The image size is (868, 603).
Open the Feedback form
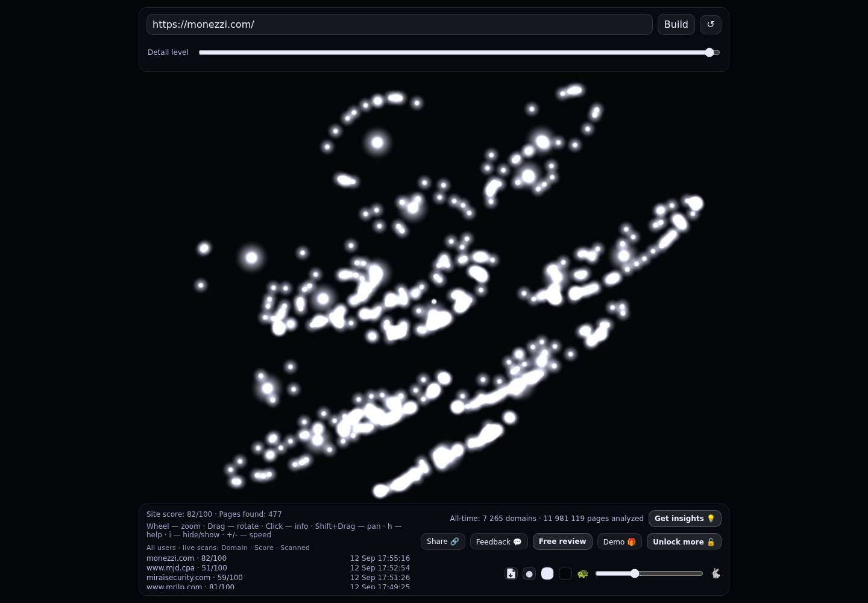click(499, 541)
